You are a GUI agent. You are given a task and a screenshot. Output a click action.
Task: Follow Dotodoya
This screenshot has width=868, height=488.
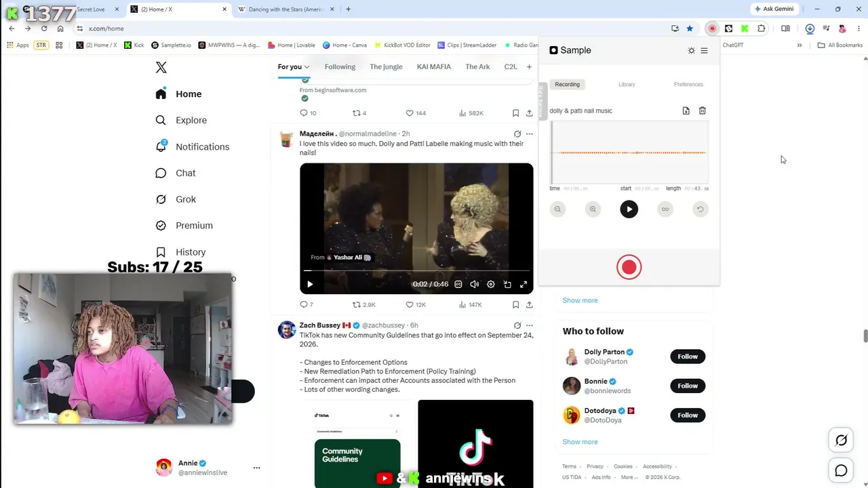(x=688, y=415)
